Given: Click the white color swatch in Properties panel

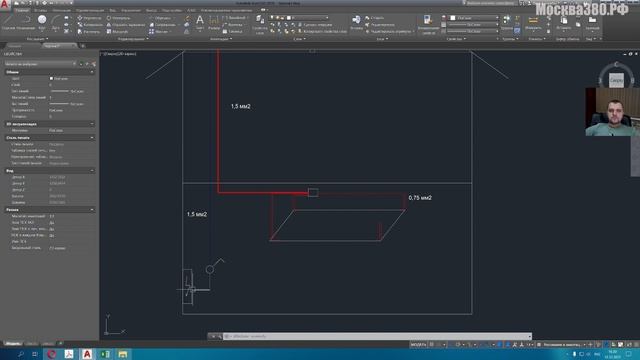Looking at the screenshot, I should (453, 18).
